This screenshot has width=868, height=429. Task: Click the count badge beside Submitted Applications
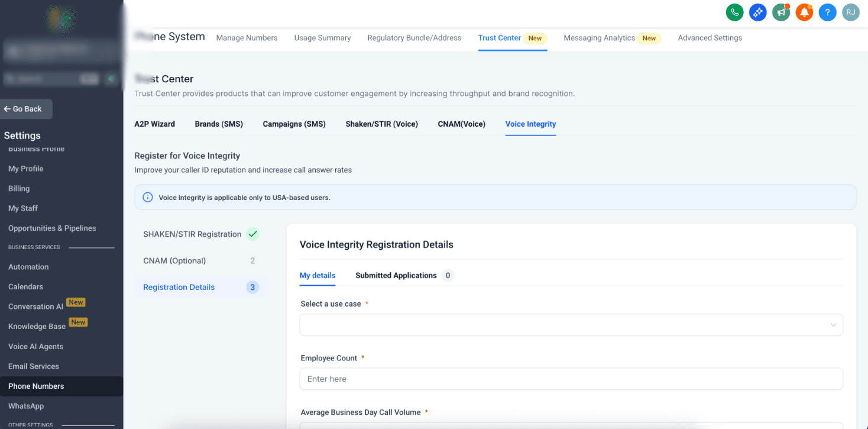(x=448, y=275)
